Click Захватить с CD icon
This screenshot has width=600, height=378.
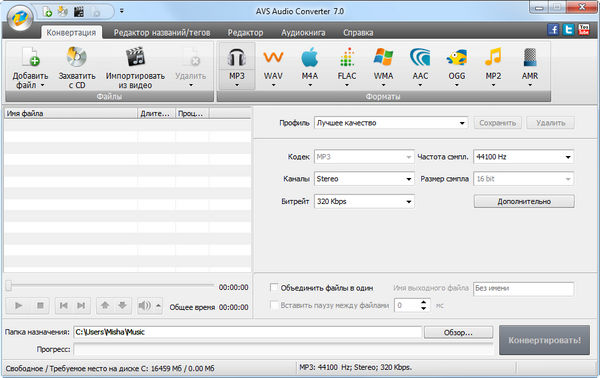77,57
